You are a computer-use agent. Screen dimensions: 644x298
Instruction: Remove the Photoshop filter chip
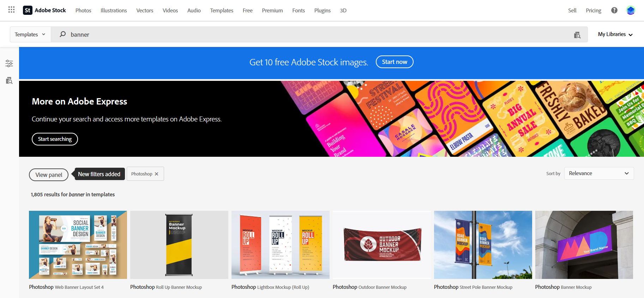tap(157, 174)
